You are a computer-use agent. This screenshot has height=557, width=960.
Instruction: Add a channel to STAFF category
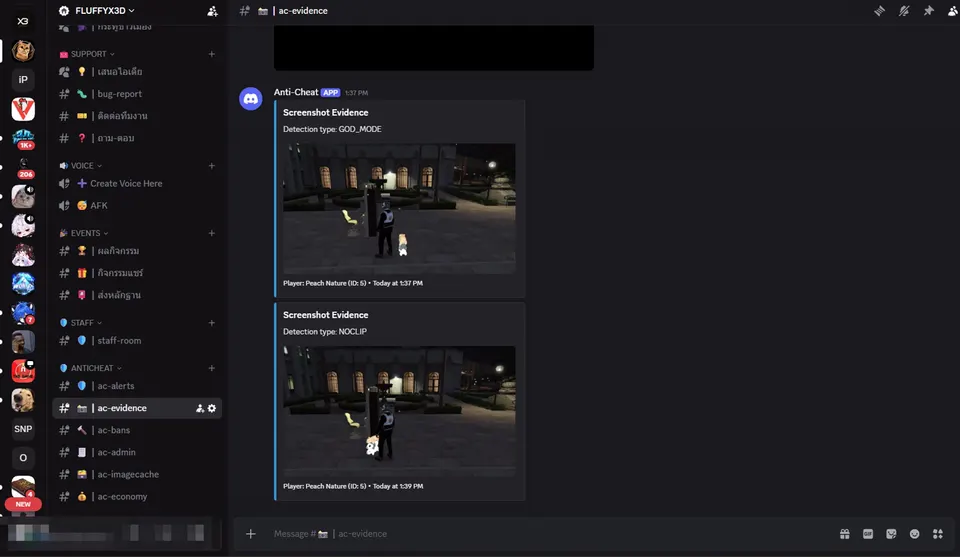[x=212, y=323]
